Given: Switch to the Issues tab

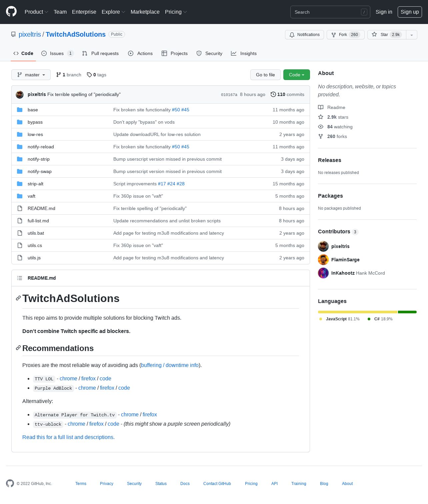Looking at the screenshot, I should (x=57, y=53).
